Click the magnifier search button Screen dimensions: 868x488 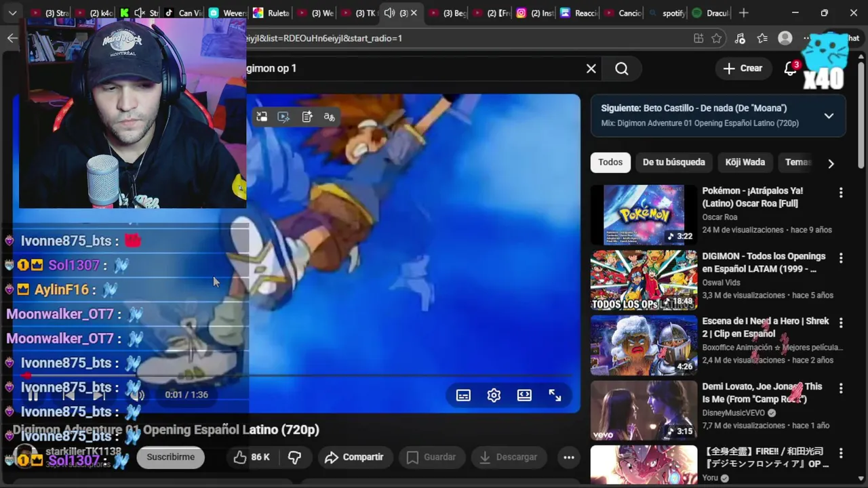click(622, 68)
